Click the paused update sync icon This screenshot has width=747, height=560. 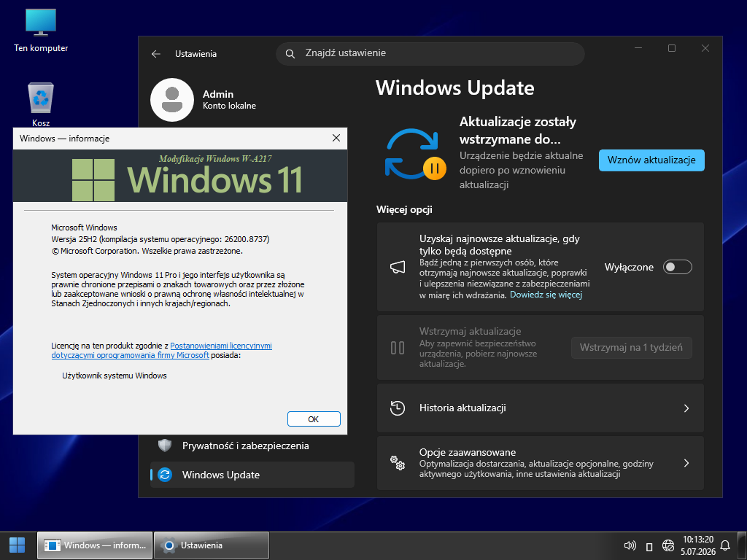tap(415, 154)
